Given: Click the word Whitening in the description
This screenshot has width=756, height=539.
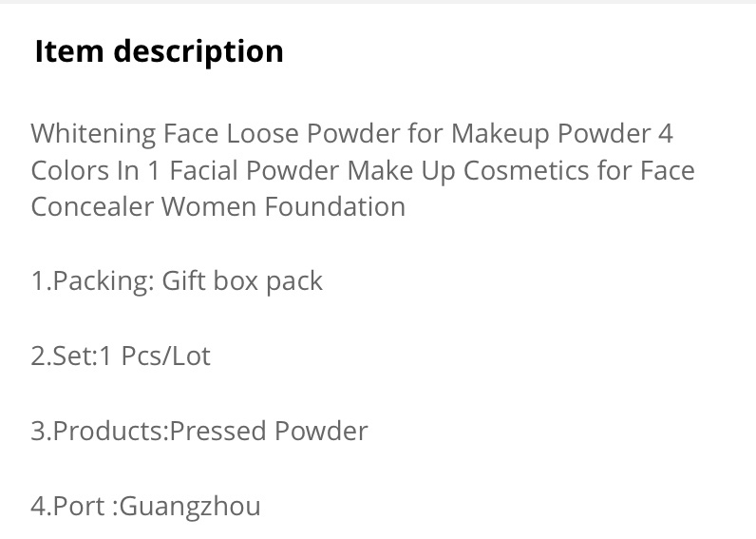Looking at the screenshot, I should [93, 134].
